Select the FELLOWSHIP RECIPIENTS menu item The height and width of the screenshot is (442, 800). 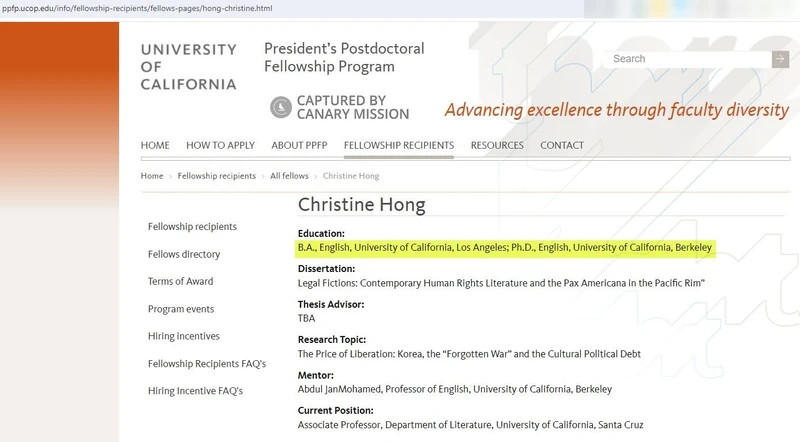point(398,145)
